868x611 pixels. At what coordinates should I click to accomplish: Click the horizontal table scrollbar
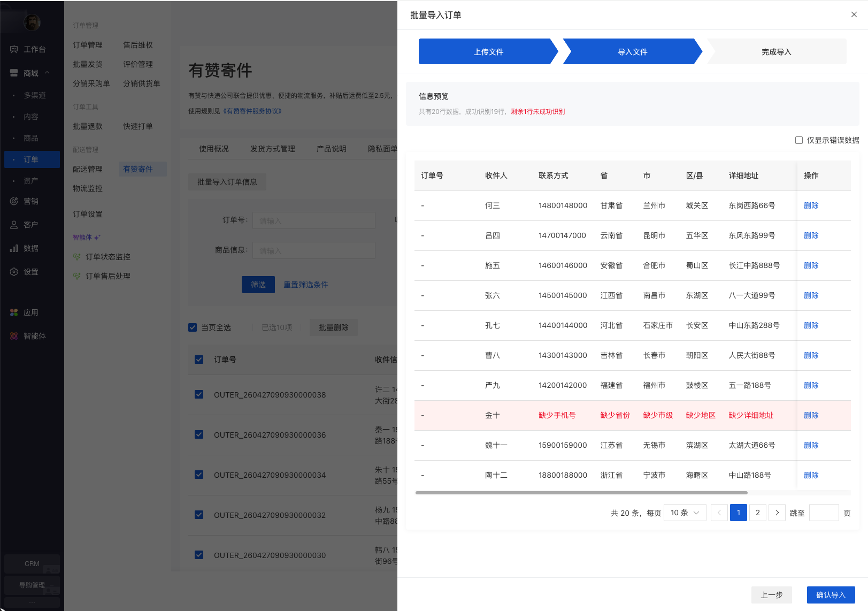(x=581, y=493)
